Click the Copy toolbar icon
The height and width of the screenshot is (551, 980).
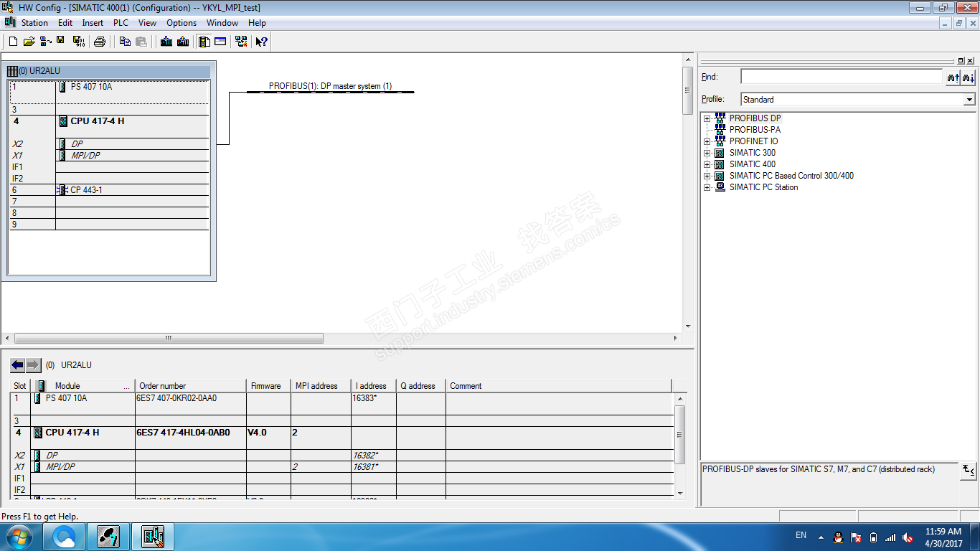pyautogui.click(x=125, y=42)
